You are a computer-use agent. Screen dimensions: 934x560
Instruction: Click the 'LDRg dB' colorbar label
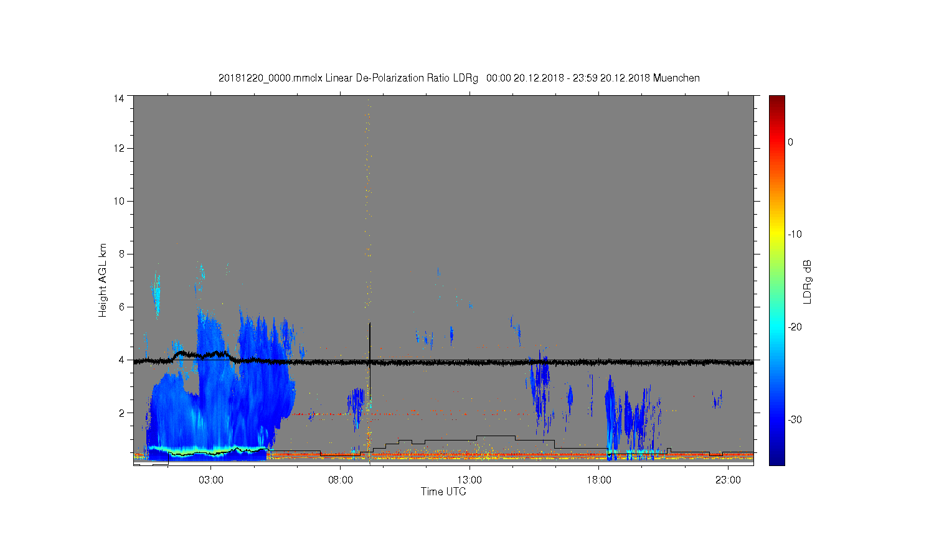coord(808,282)
